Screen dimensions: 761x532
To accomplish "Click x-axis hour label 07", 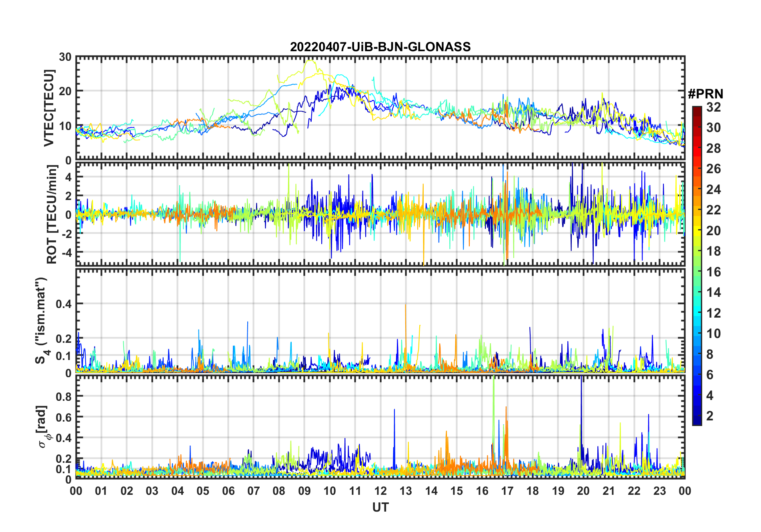I will pos(254,491).
